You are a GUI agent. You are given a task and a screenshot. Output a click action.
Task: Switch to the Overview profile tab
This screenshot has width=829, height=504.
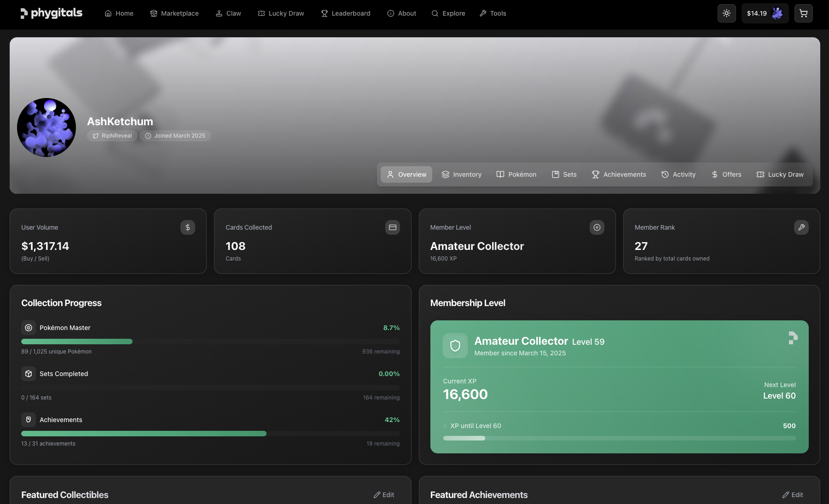pyautogui.click(x=406, y=174)
